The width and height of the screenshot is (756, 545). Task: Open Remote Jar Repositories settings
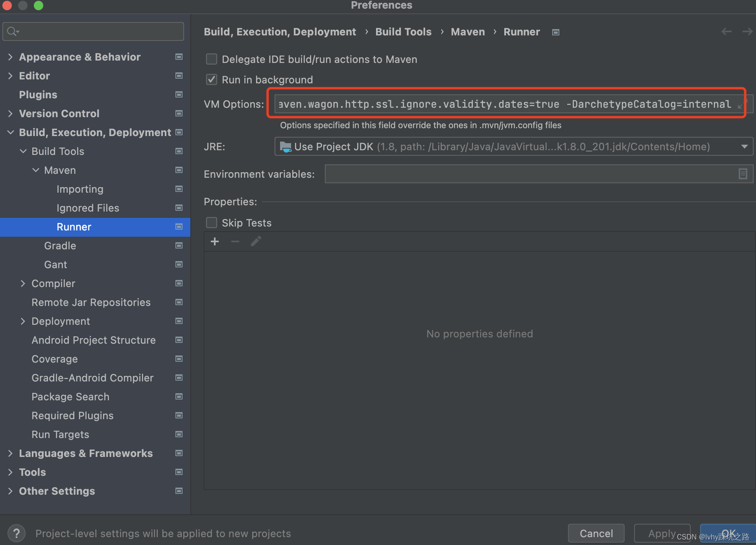click(91, 302)
